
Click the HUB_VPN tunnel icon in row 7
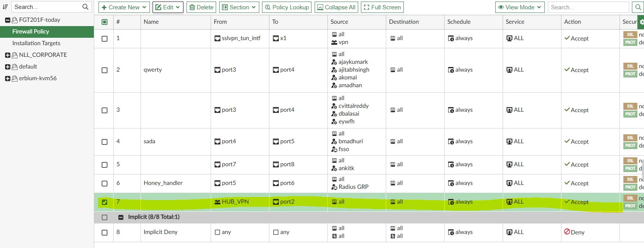[x=217, y=202]
